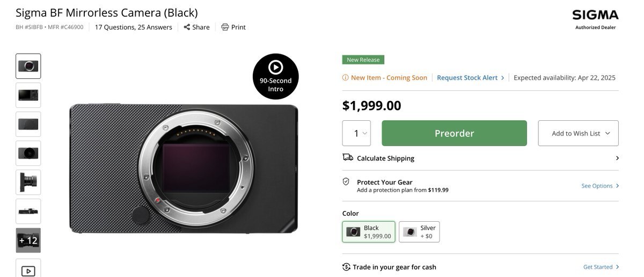Image resolution: width=644 pixels, height=277 pixels.
Task: Play the 90-Second Intro video
Action: click(x=275, y=76)
